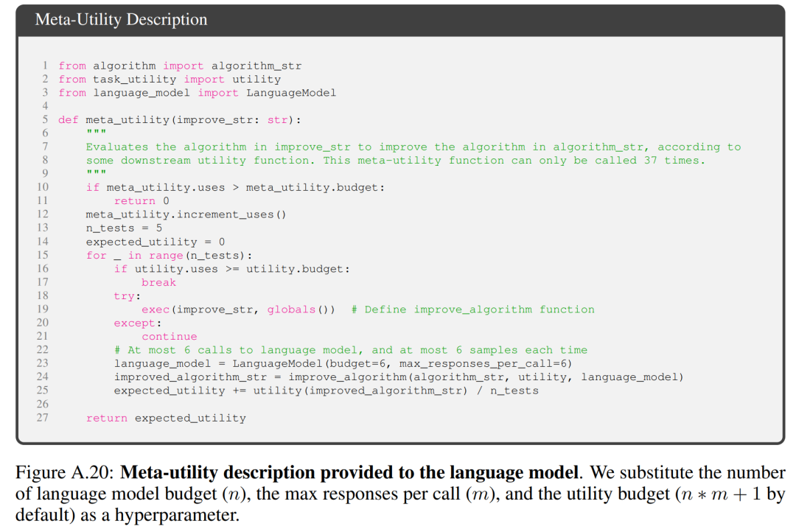Click 'LanguageModel(budget=6, max_responses_per_call=6)' expression
796x532 pixels.
[402, 364]
